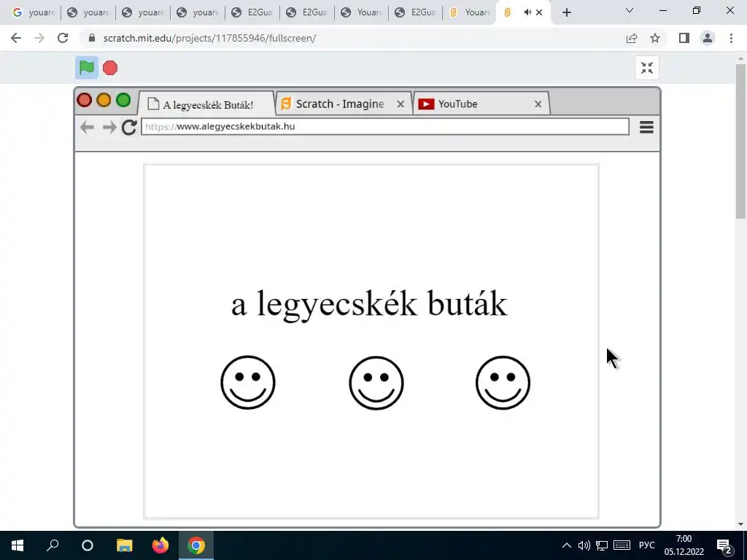This screenshot has height=560, width=747.
Task: Click the page vertical scrollbar
Action: click(x=740, y=141)
